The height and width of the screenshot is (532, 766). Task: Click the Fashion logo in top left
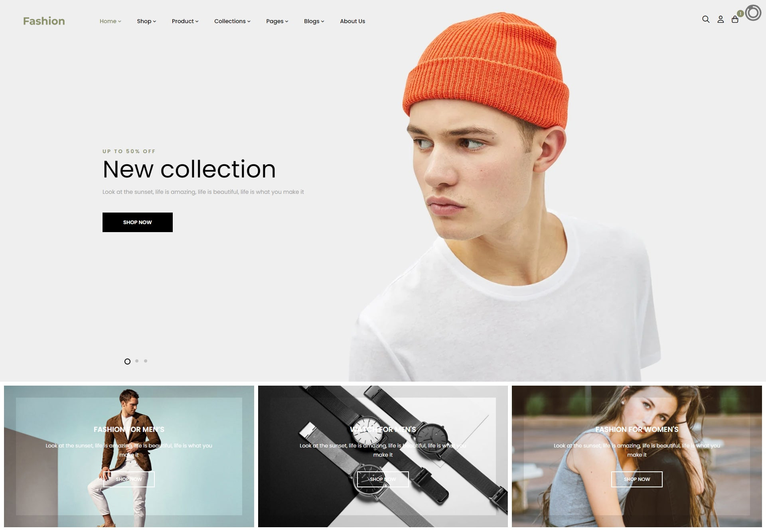[43, 20]
